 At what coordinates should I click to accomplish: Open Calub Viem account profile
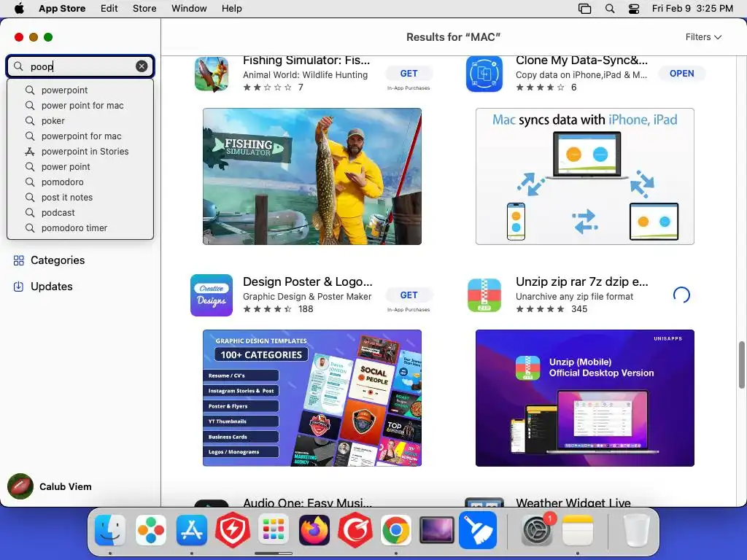[50, 486]
